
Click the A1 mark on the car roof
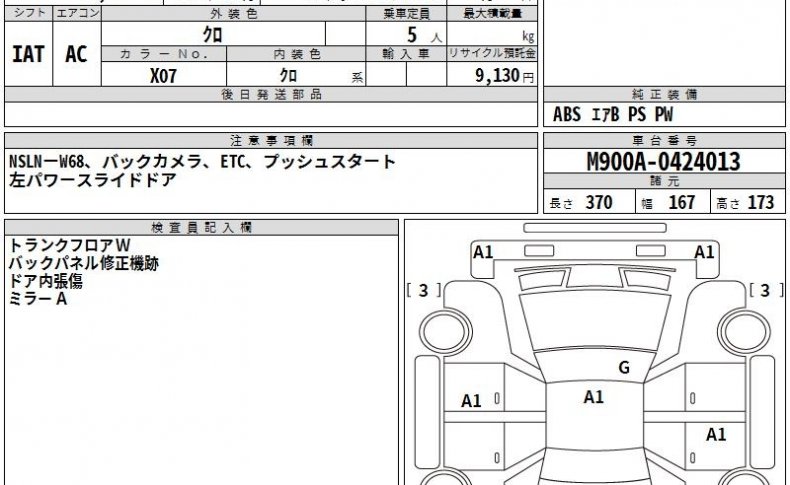click(x=594, y=397)
